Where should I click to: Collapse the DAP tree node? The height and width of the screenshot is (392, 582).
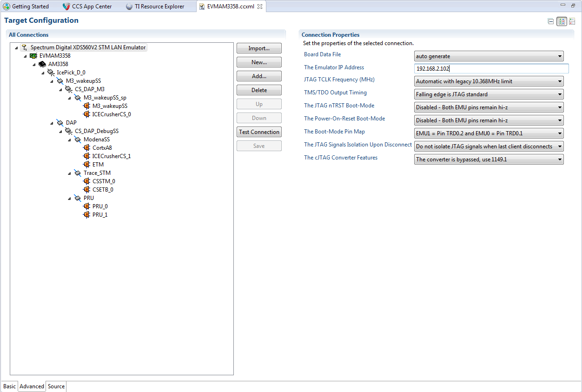[52, 123]
